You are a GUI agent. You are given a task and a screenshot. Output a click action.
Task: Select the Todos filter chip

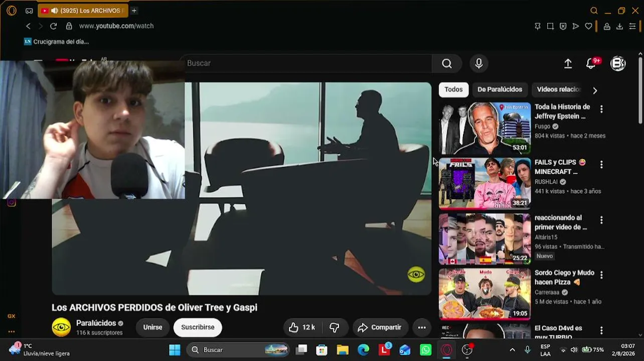[453, 89]
